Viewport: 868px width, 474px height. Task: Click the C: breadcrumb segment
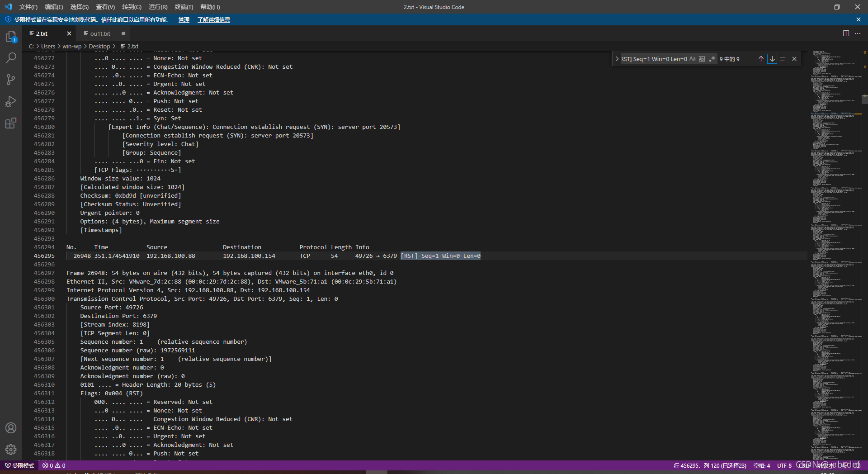(x=31, y=46)
